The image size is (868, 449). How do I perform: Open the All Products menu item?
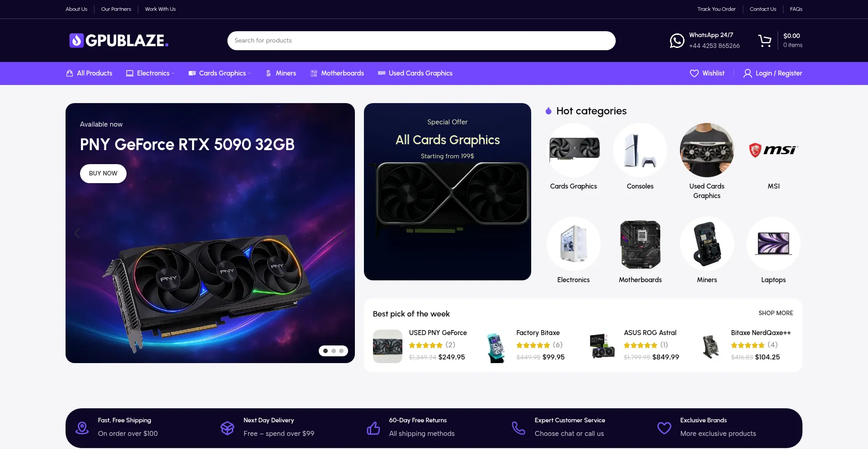[89, 73]
